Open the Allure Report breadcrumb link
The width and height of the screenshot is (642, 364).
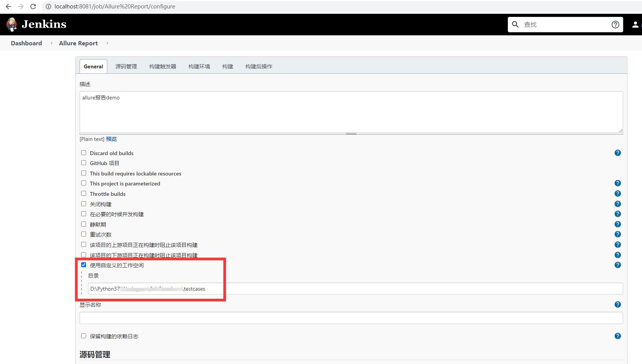tap(78, 43)
